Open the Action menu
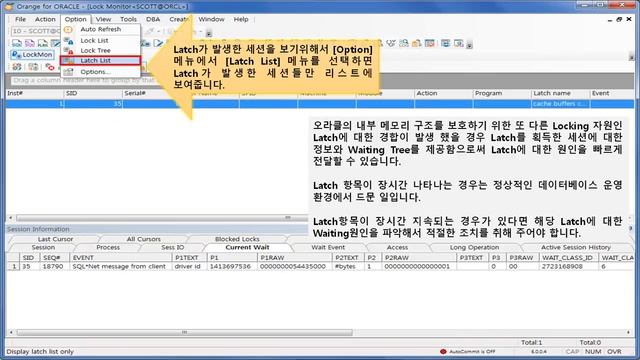Viewport: 640px width, 360px height. pos(45,19)
